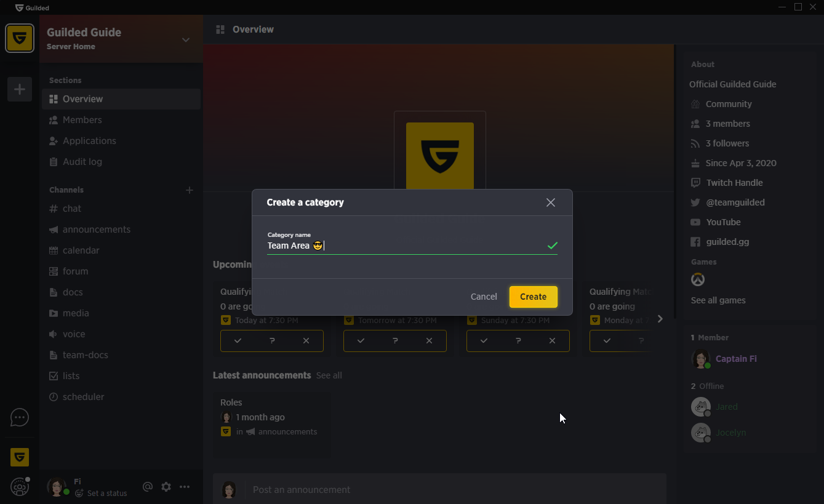Image resolution: width=824 pixels, height=504 pixels.
Task: Decline the Today at 7:30 PM event
Action: [x=306, y=341]
